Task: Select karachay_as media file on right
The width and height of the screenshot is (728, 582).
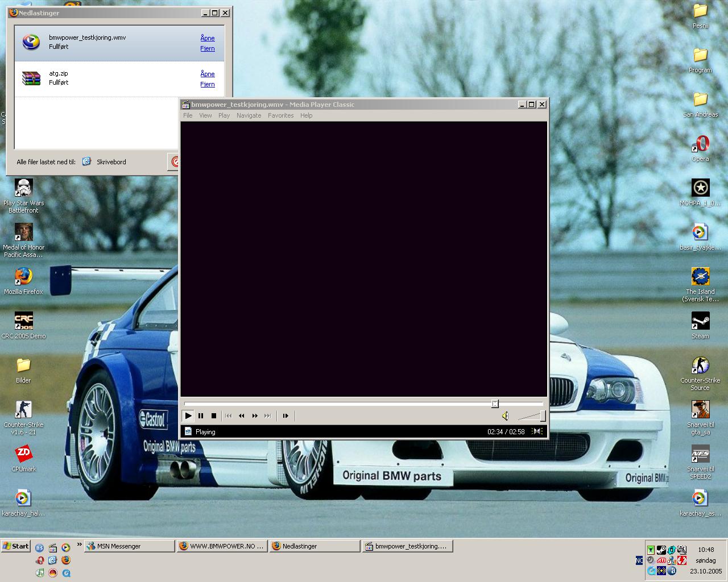Action: (700, 503)
